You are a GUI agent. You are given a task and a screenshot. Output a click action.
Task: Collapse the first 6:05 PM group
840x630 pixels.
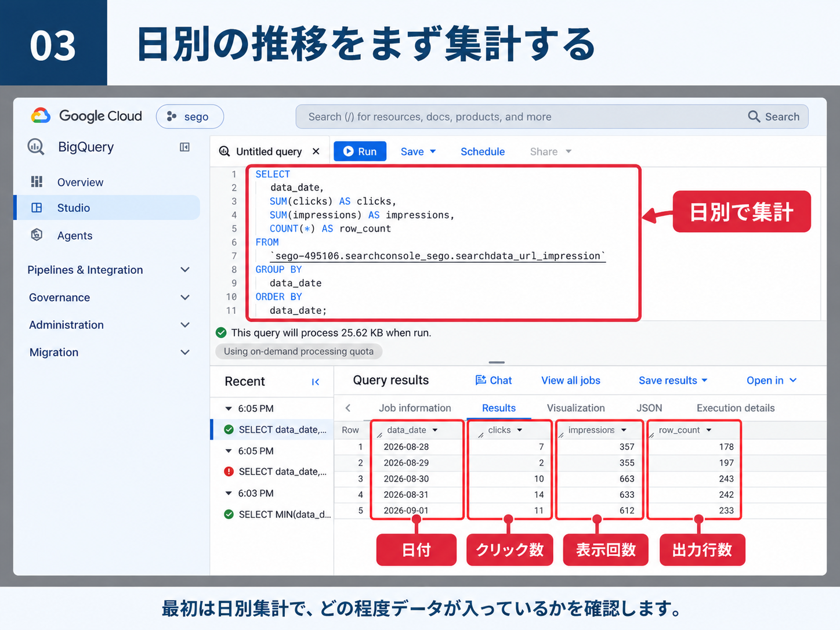229,408
